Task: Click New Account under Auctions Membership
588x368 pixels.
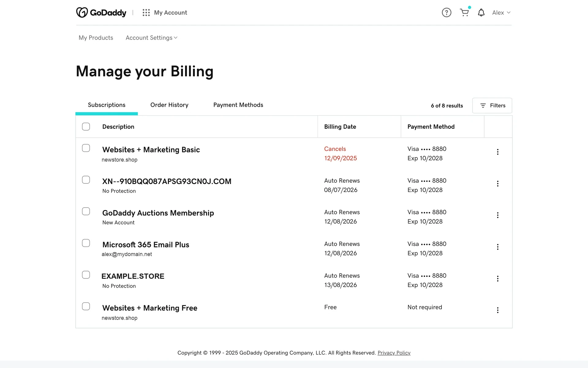Action: click(119, 223)
